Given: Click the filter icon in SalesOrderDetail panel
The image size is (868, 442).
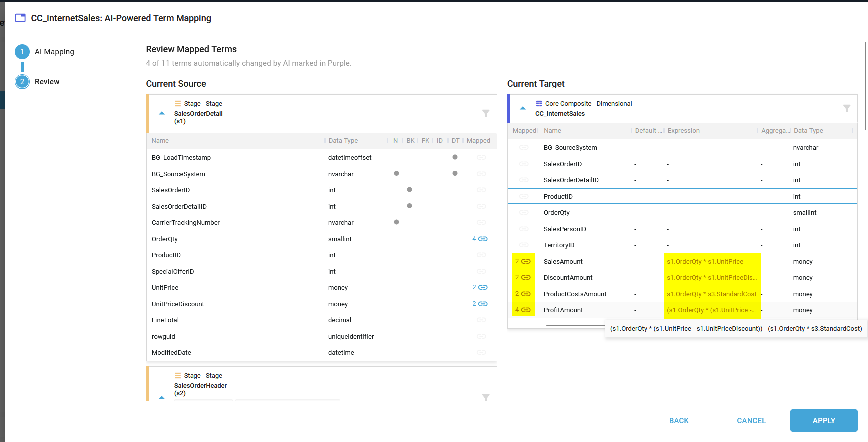Looking at the screenshot, I should 485,113.
